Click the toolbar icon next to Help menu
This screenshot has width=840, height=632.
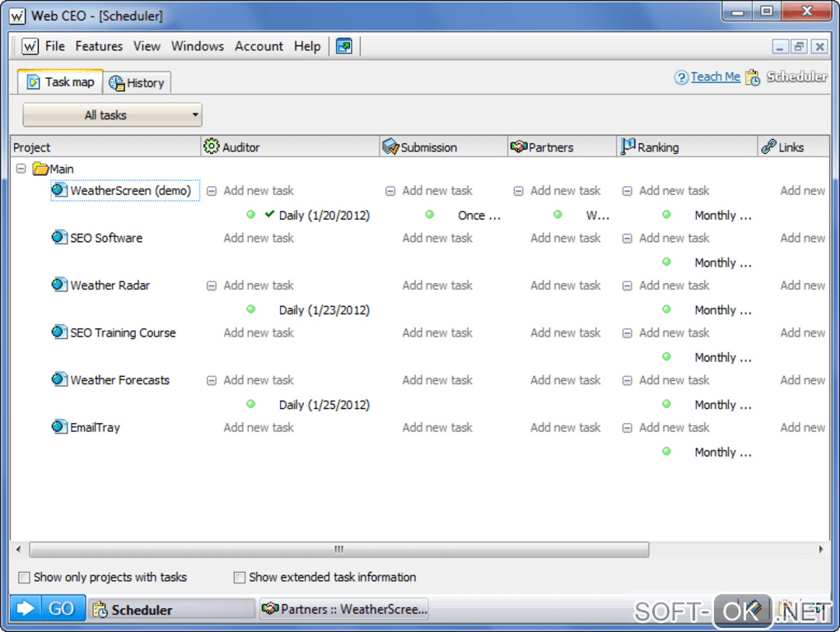344,47
